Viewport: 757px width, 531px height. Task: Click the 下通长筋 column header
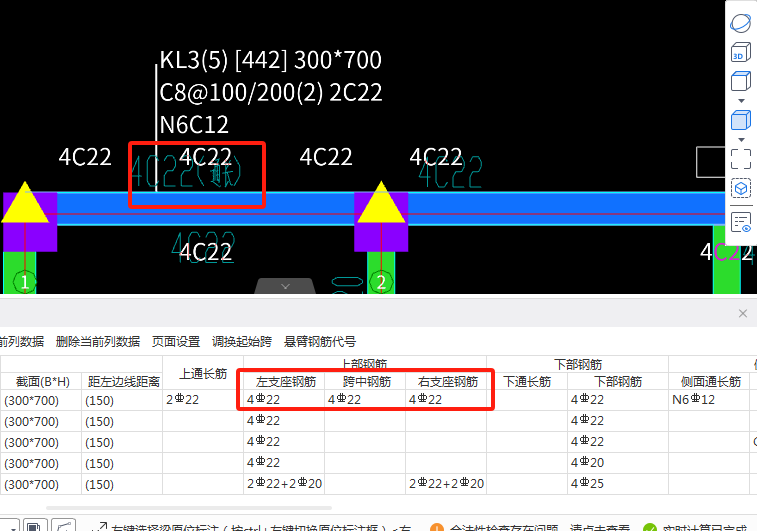527,382
